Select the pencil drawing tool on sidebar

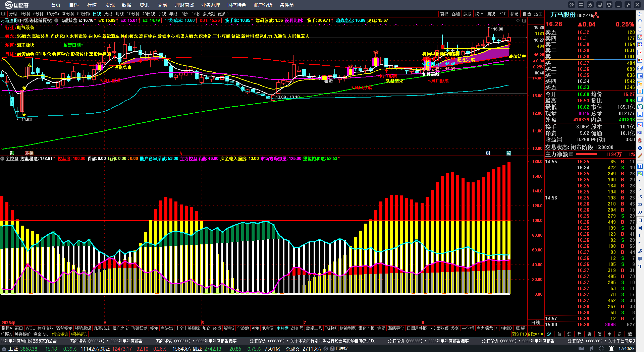(640, 156)
